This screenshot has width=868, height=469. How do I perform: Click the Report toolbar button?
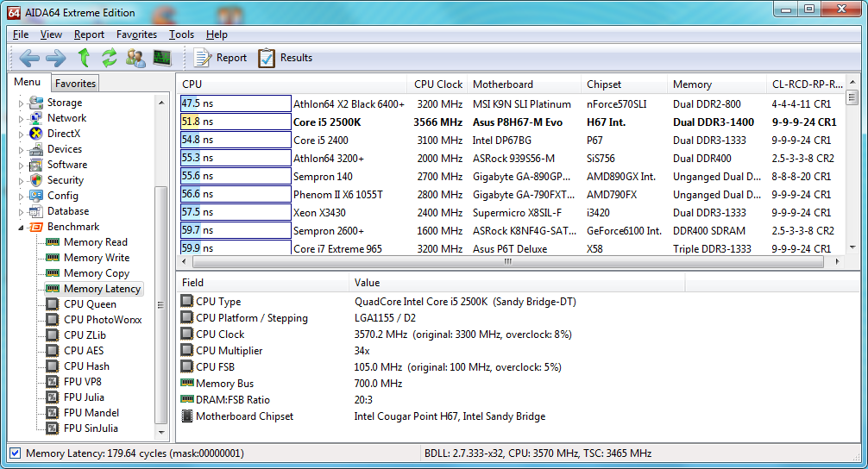pyautogui.click(x=220, y=58)
